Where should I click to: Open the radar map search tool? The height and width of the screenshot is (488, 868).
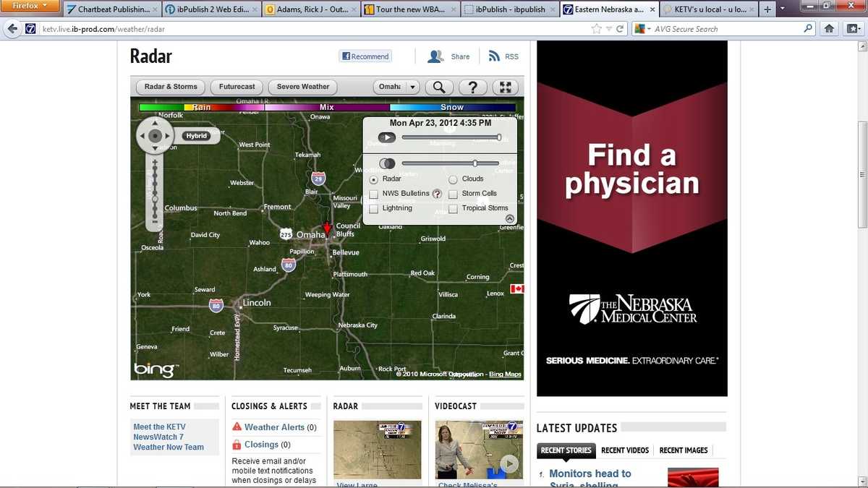(x=438, y=87)
